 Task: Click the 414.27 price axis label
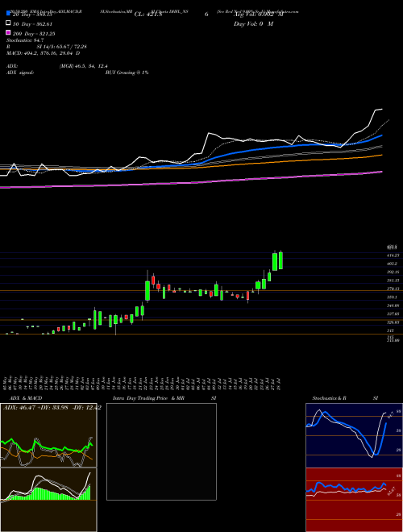[x=393, y=256]
